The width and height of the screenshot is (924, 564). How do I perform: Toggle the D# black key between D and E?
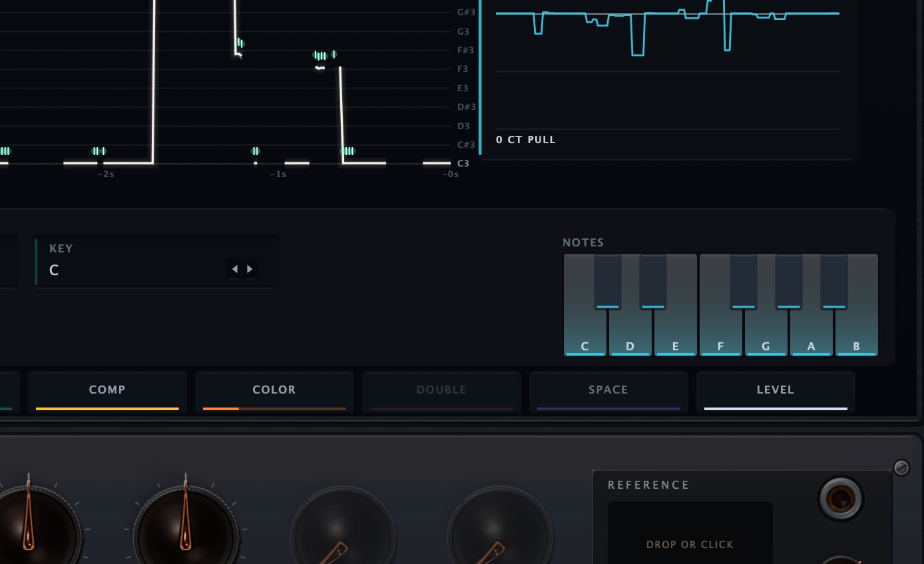coord(653,282)
